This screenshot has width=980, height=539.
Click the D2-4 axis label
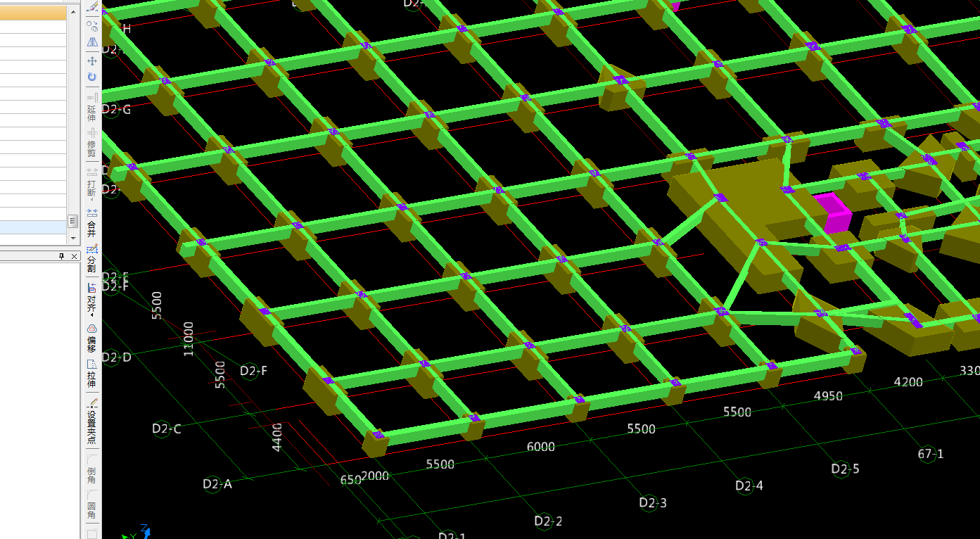click(749, 486)
